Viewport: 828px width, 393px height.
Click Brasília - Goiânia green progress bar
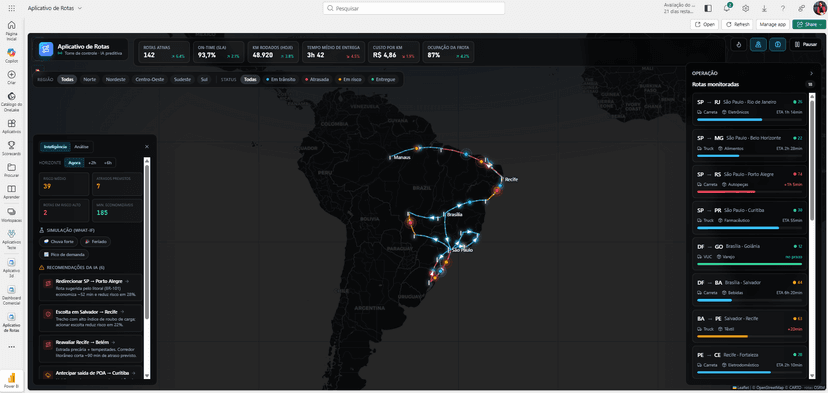[749, 264]
